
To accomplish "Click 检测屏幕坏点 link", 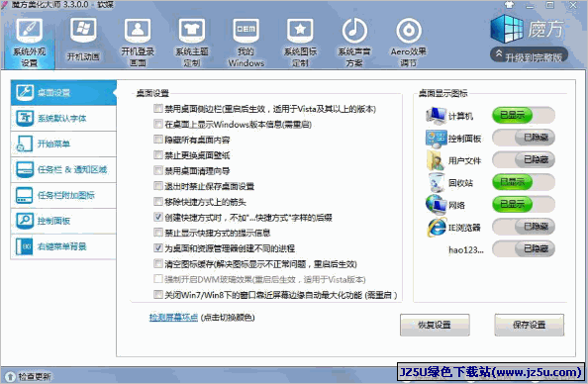I will click(173, 318).
